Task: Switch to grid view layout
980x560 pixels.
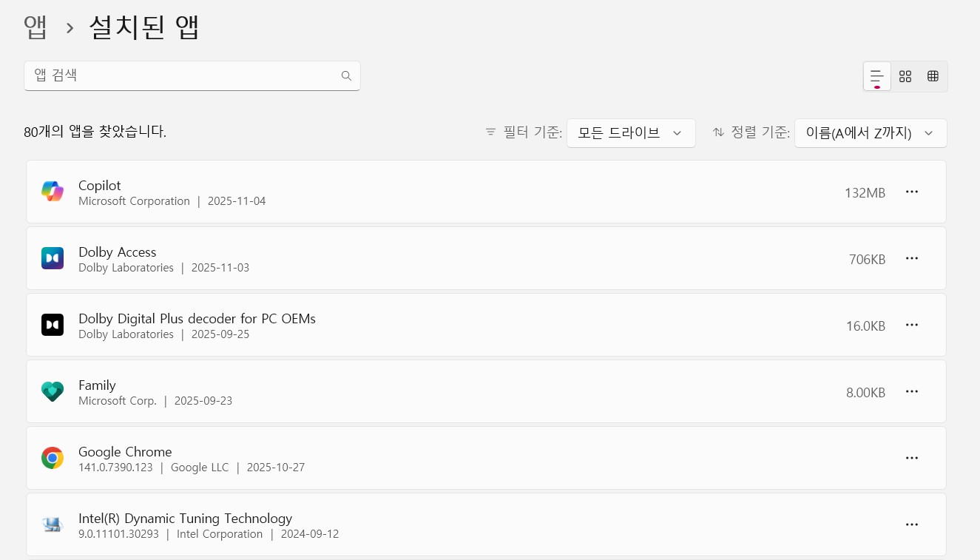Action: pyautogui.click(x=905, y=75)
